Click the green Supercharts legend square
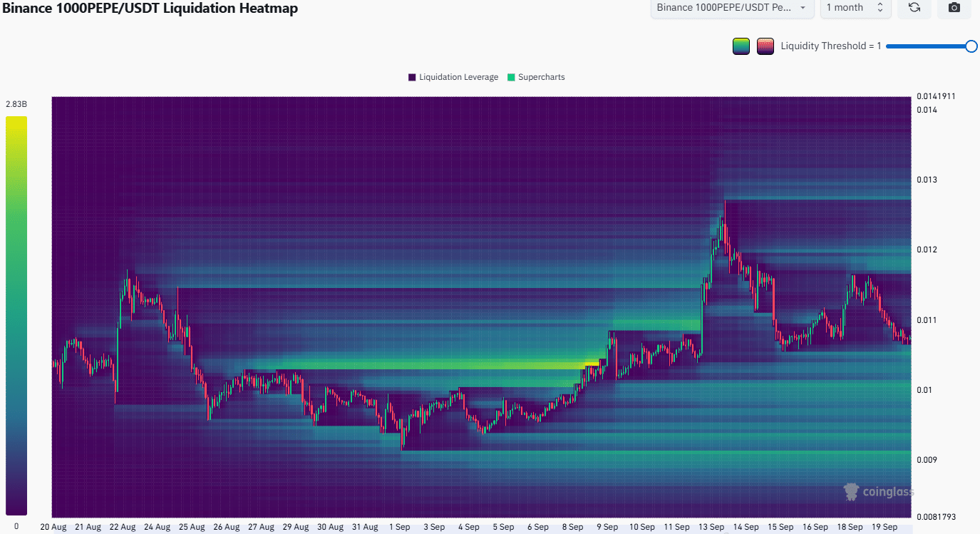This screenshot has width=980, height=534. point(511,77)
